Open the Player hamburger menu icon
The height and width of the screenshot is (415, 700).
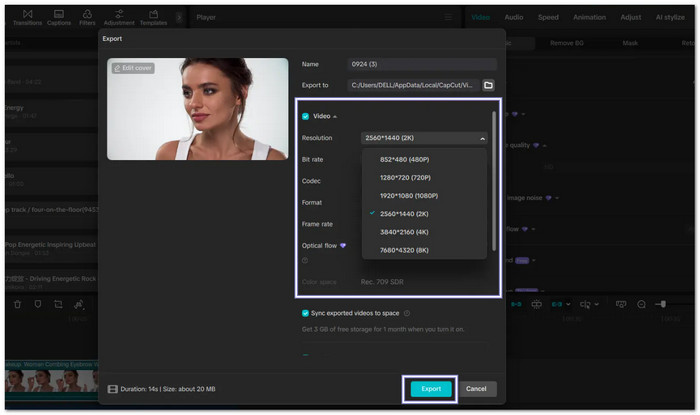point(448,17)
